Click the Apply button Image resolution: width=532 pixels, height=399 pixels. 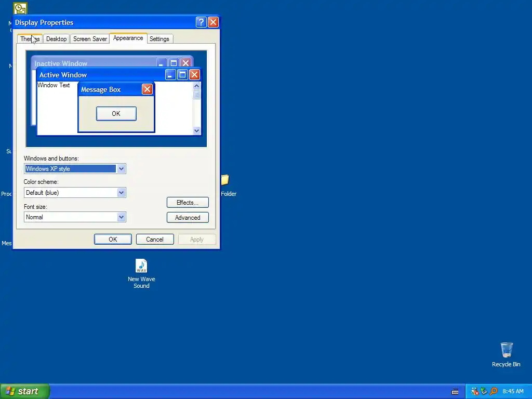[x=197, y=239]
